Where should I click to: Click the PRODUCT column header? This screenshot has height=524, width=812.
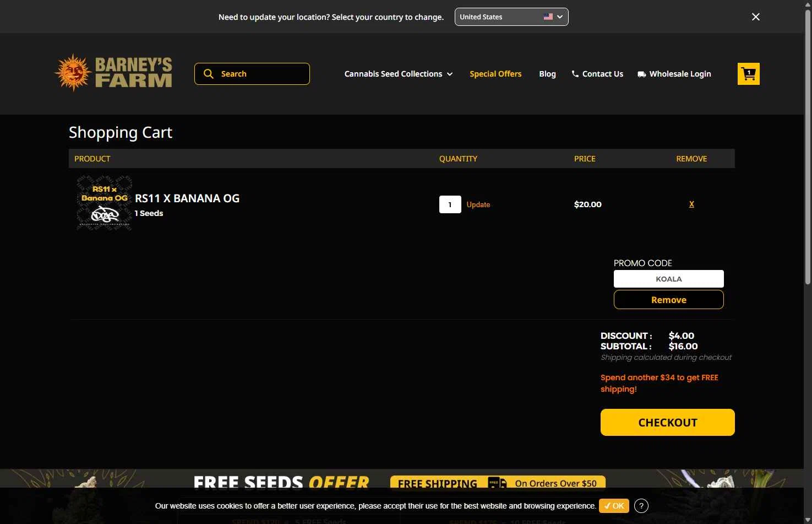(x=92, y=159)
